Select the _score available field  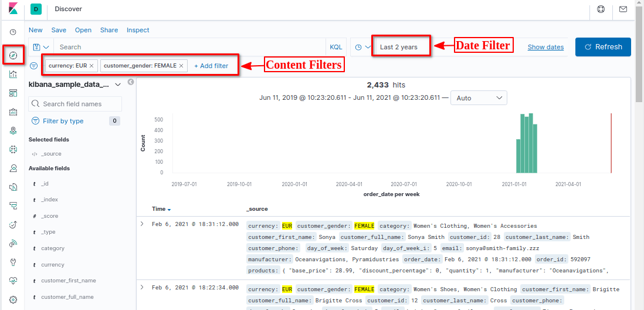tap(49, 216)
